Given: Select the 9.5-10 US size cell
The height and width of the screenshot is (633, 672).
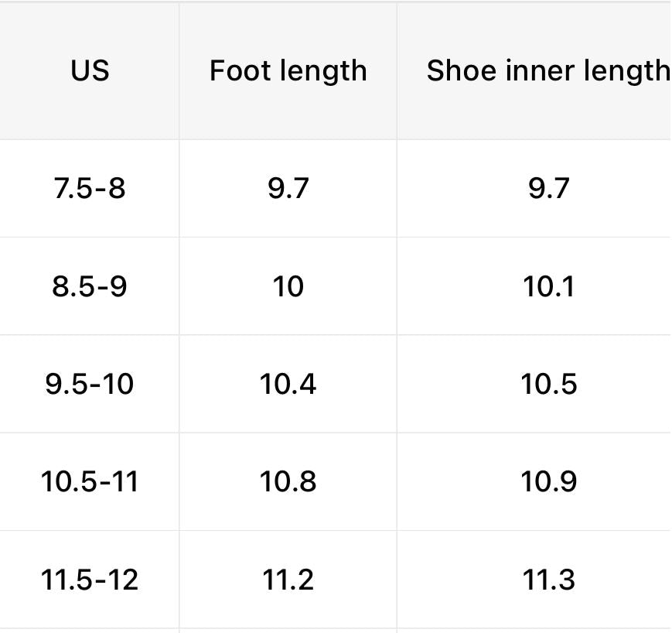Looking at the screenshot, I should pyautogui.click(x=90, y=384).
